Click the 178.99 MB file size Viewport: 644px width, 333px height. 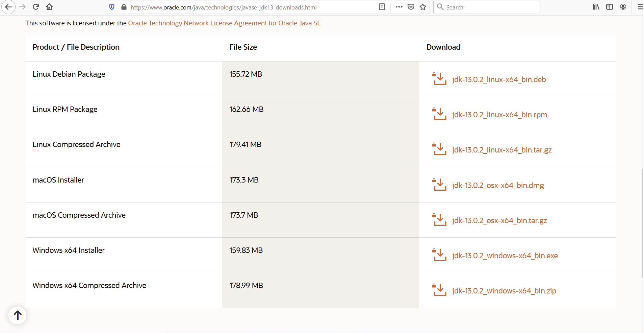point(246,285)
